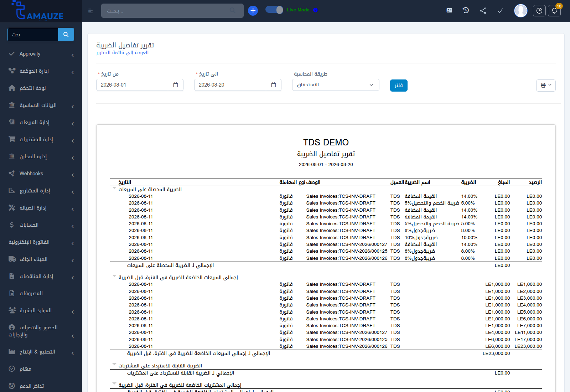570x392 pixels.
Task: Expand Webhooks chevron arrow
Action: 73,175
